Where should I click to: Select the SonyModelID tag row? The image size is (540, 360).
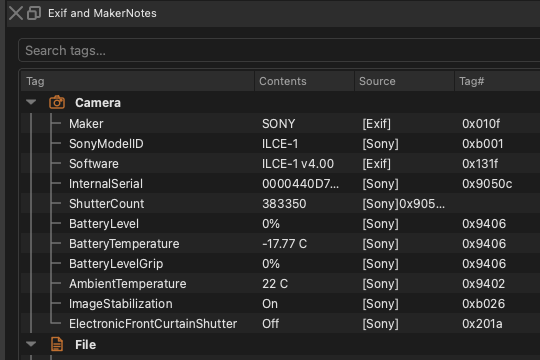[280, 144]
